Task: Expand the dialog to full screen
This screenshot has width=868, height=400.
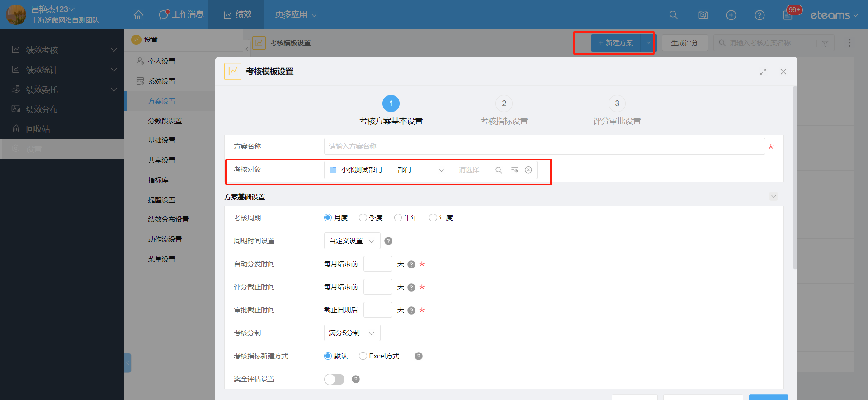Action: 763,71
